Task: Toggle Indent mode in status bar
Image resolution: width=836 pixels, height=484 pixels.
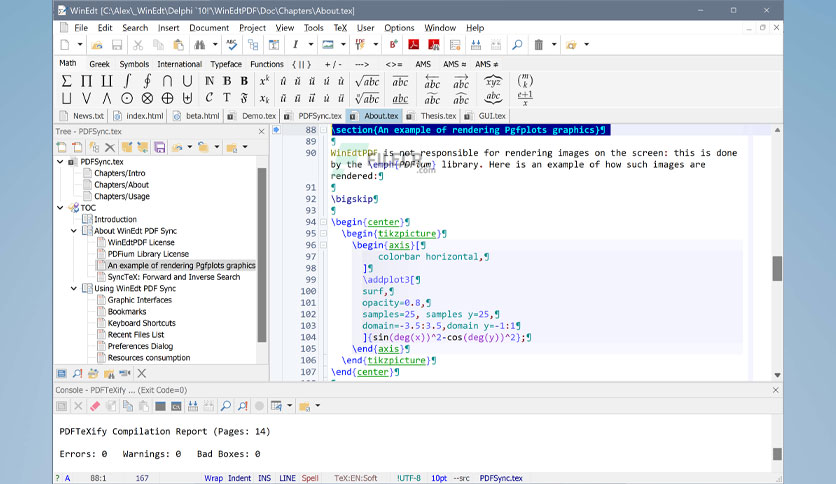Action: (239, 478)
